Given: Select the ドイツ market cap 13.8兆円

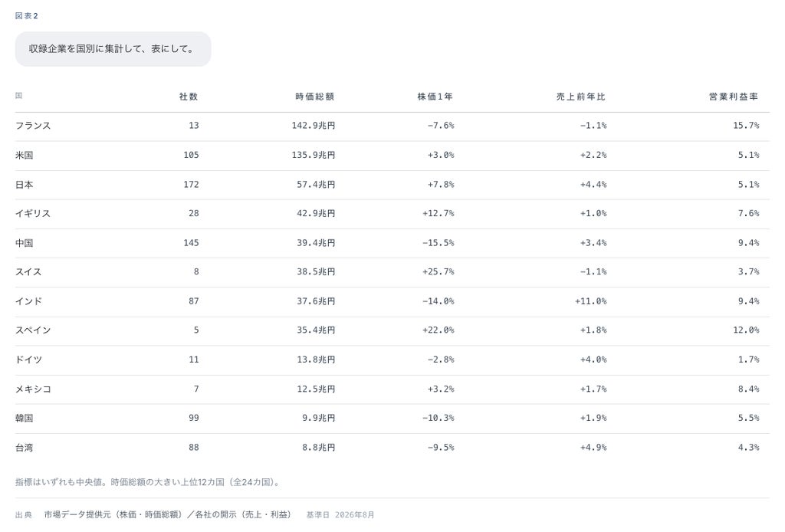Looking at the screenshot, I should tap(316, 360).
